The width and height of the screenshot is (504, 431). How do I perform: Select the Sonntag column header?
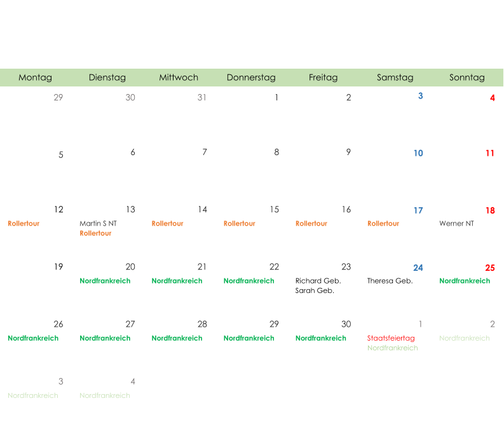pyautogui.click(x=467, y=78)
